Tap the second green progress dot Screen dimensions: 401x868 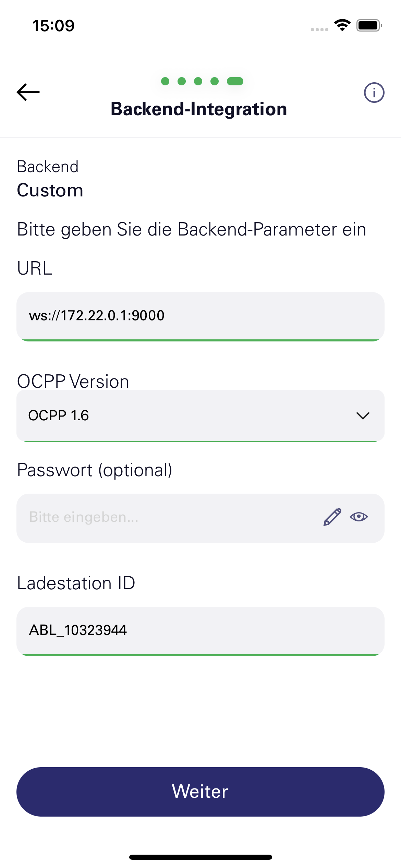click(182, 81)
